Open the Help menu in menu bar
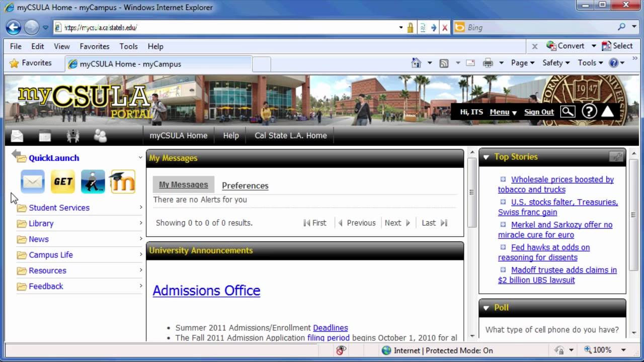 155,46
